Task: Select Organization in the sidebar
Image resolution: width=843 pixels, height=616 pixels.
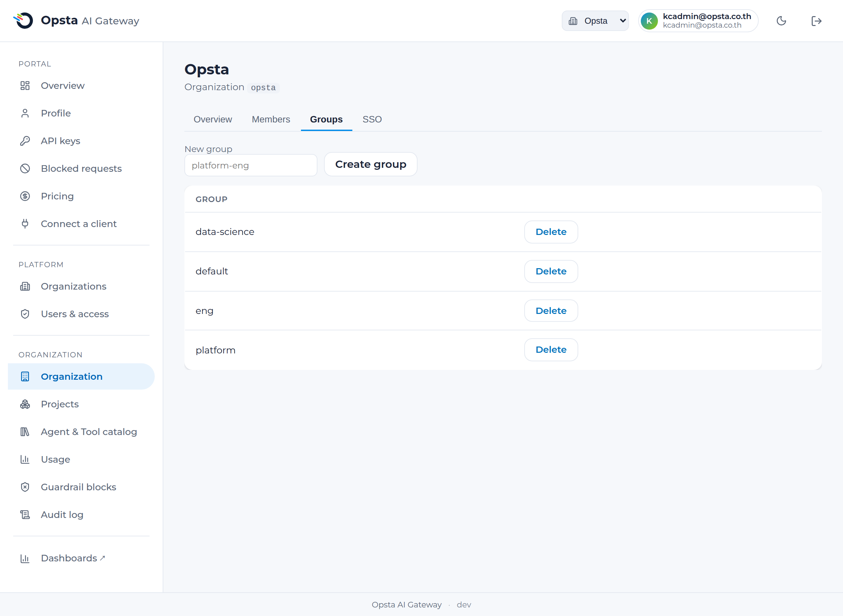Action: (x=81, y=377)
